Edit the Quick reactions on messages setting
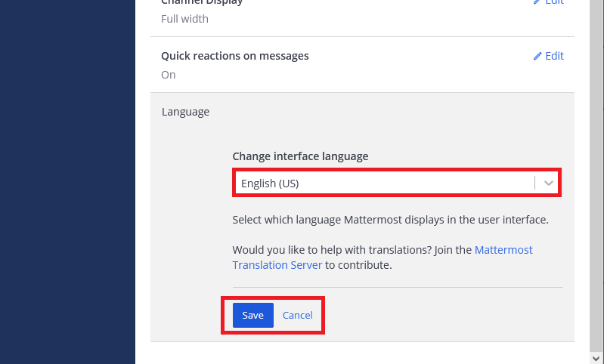This screenshot has height=364, width=604. click(x=554, y=56)
